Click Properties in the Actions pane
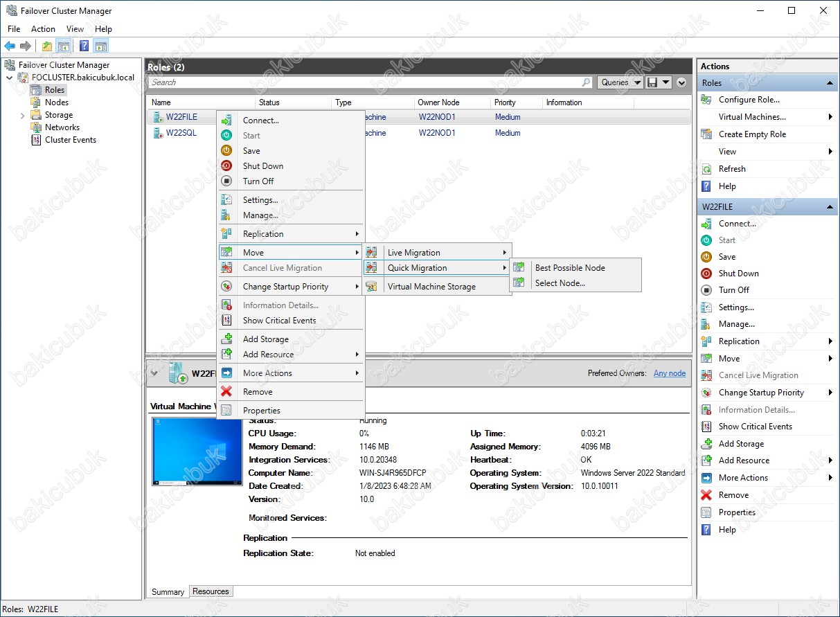840x617 pixels. click(737, 512)
